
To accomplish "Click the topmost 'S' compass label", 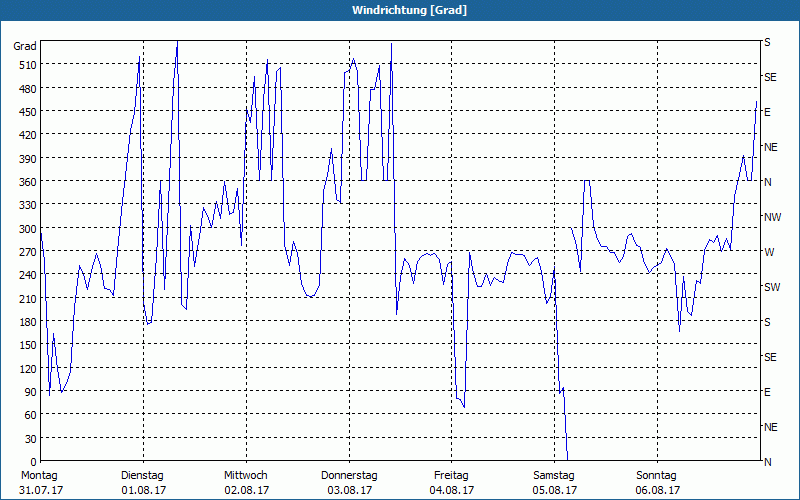I will 767,42.
